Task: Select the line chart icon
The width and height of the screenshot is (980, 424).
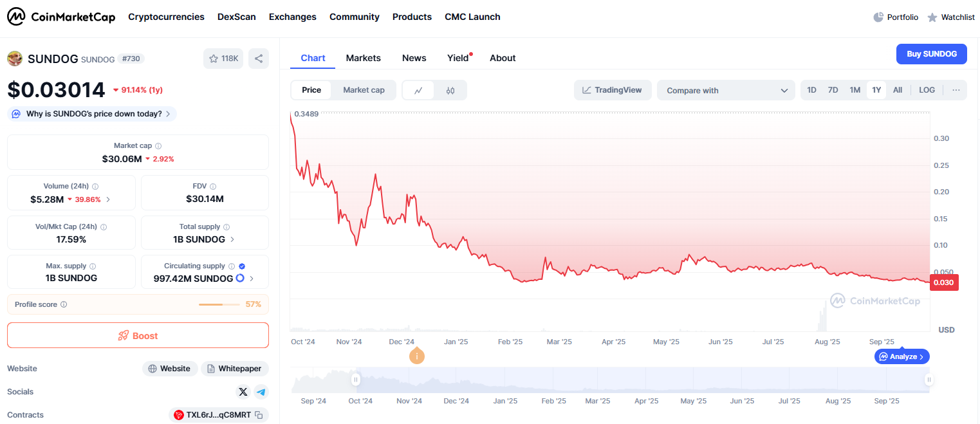Action: click(x=418, y=90)
